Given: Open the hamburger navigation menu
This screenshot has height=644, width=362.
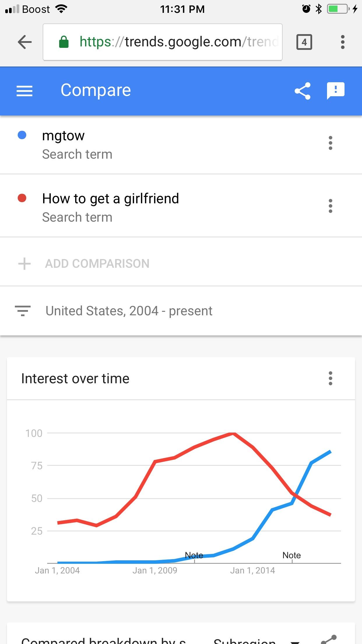Looking at the screenshot, I should tap(24, 91).
